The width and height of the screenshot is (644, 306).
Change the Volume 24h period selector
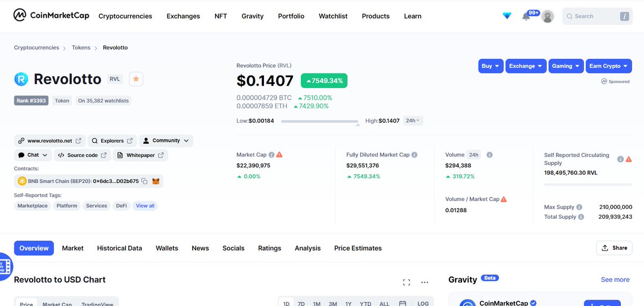pyautogui.click(x=473, y=155)
